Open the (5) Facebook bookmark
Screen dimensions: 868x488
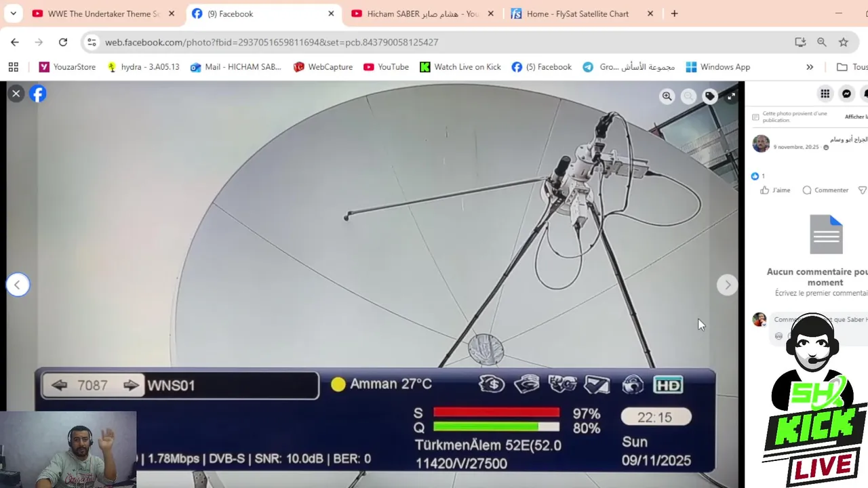pyautogui.click(x=541, y=67)
